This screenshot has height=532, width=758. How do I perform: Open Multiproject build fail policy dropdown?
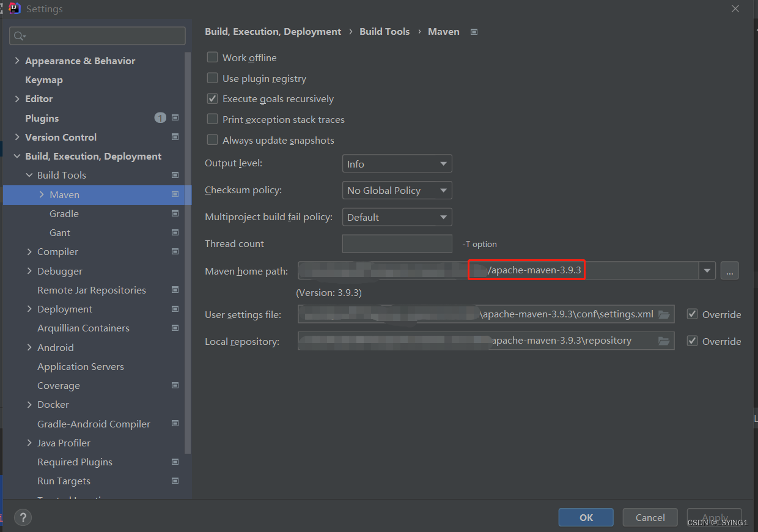397,217
